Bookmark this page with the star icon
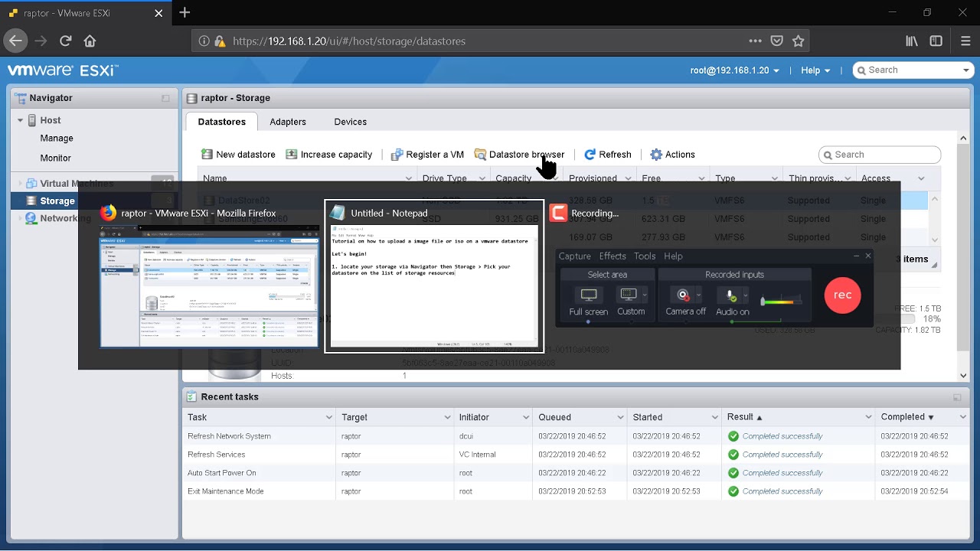980x551 pixels. click(x=799, y=41)
